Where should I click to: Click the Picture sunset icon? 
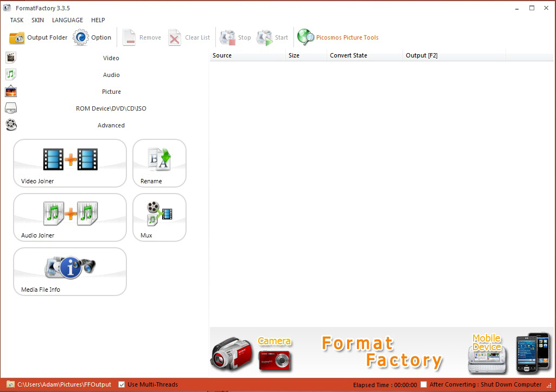click(11, 91)
